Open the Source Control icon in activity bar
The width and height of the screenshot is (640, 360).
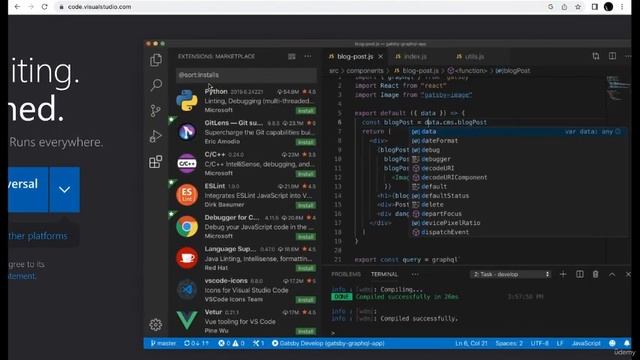(156, 111)
